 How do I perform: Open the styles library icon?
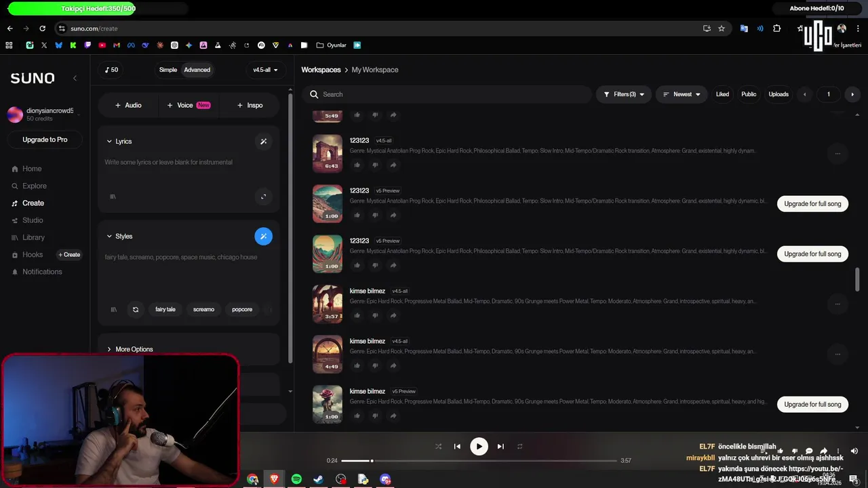click(113, 310)
